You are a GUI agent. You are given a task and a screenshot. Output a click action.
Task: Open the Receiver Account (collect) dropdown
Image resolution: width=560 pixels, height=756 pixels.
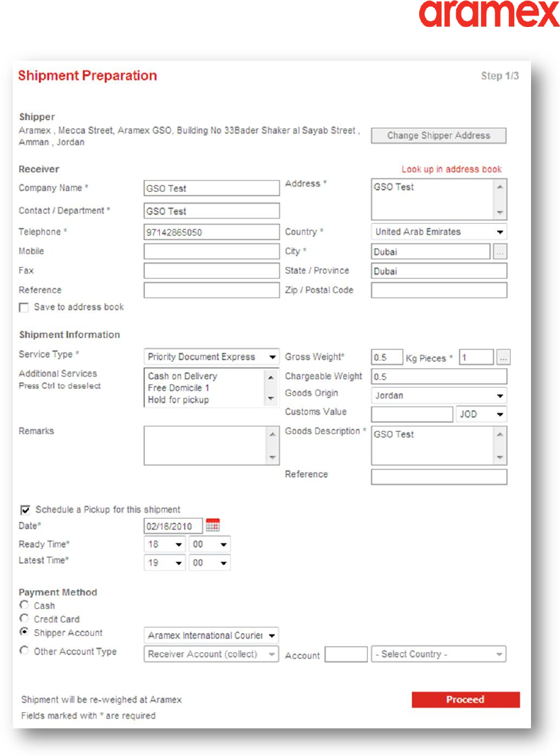click(211, 654)
